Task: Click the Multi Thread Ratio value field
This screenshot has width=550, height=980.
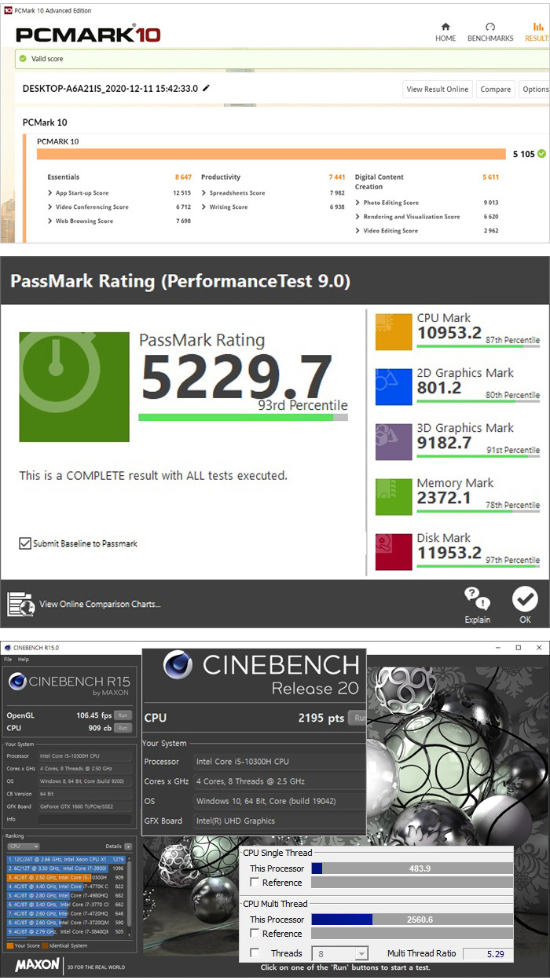Action: pyautogui.click(x=487, y=953)
